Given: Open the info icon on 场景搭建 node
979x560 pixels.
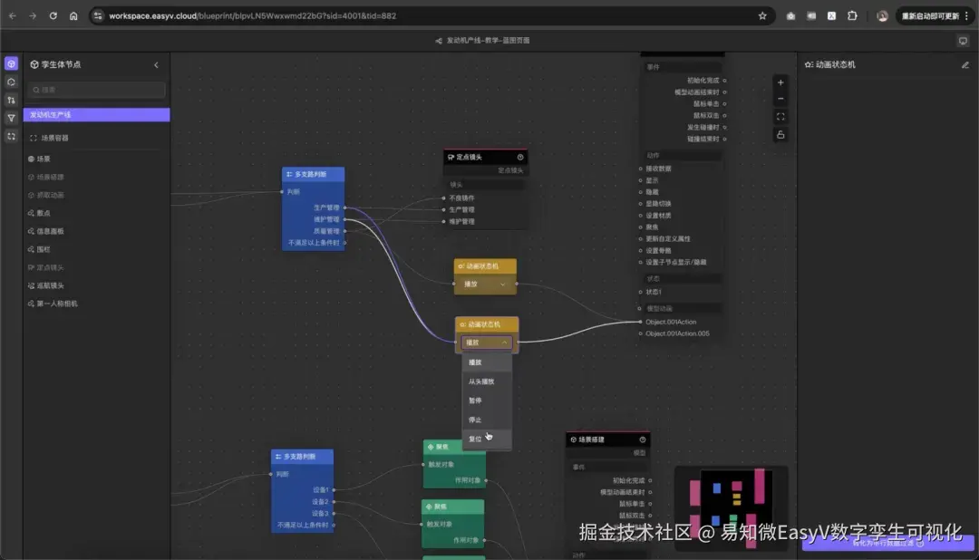Looking at the screenshot, I should (x=643, y=439).
